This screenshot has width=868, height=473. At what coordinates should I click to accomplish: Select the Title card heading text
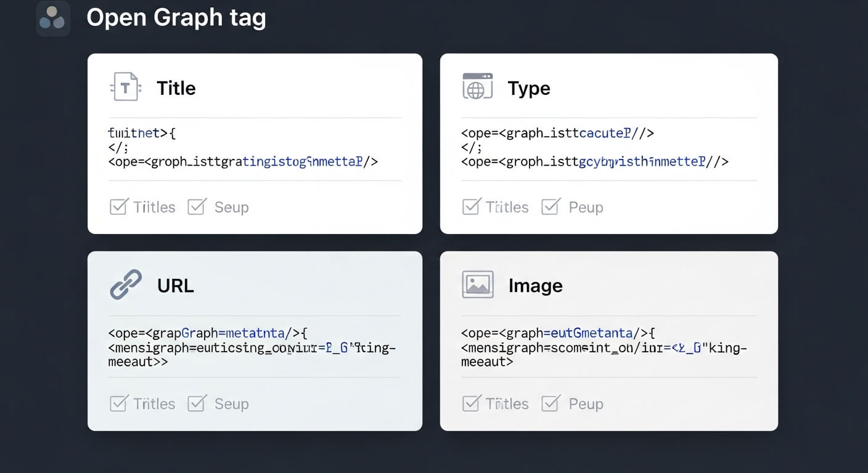(x=176, y=88)
